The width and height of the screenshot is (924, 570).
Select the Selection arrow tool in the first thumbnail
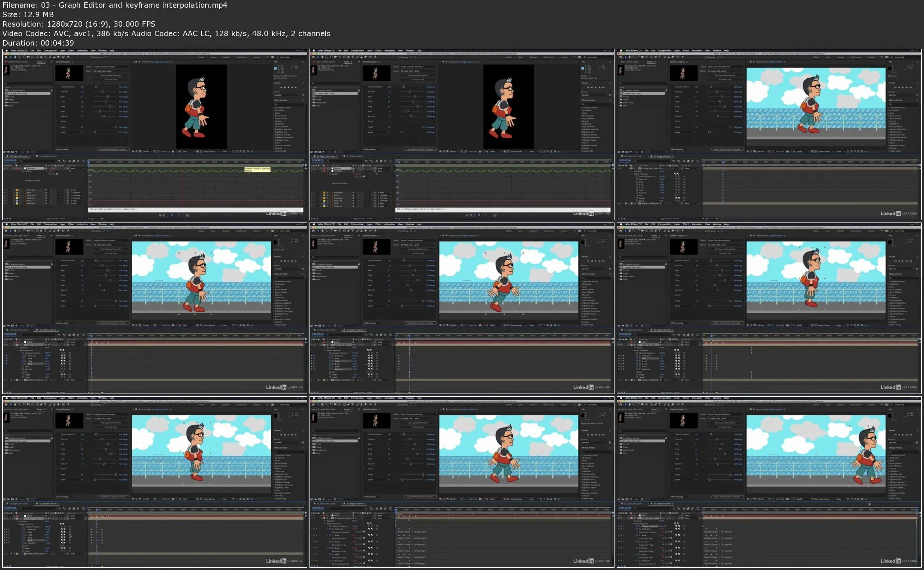[x=11, y=57]
